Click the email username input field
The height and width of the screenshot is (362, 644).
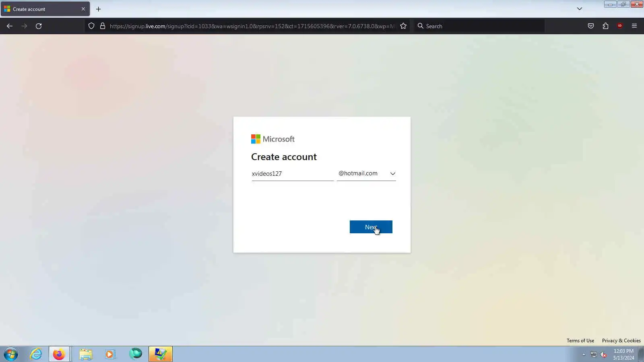point(293,173)
